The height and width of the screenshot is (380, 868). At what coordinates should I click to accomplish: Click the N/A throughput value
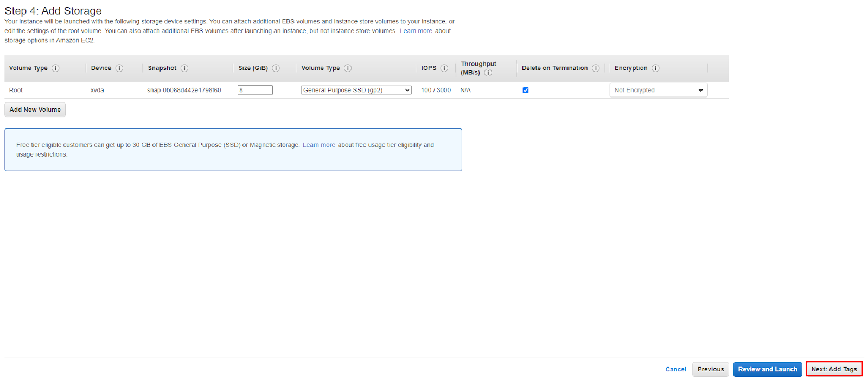pyautogui.click(x=465, y=90)
